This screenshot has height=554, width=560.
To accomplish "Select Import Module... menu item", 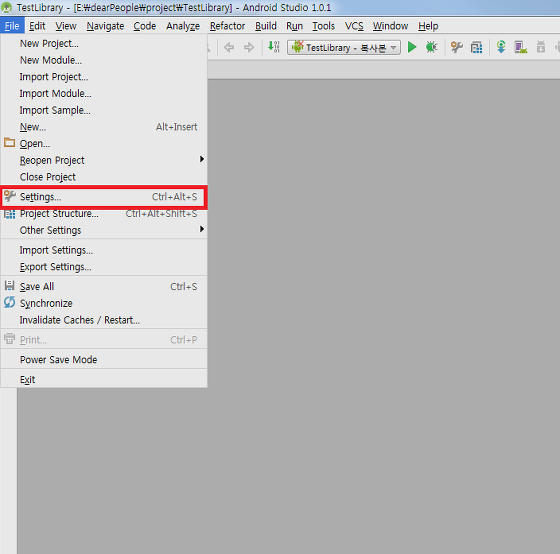I will click(x=104, y=93).
